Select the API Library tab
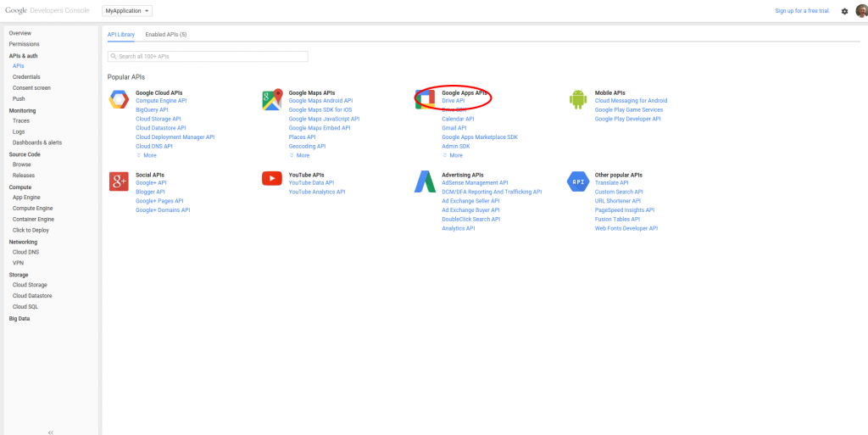Viewport: 868px width, 435px height. pos(120,34)
